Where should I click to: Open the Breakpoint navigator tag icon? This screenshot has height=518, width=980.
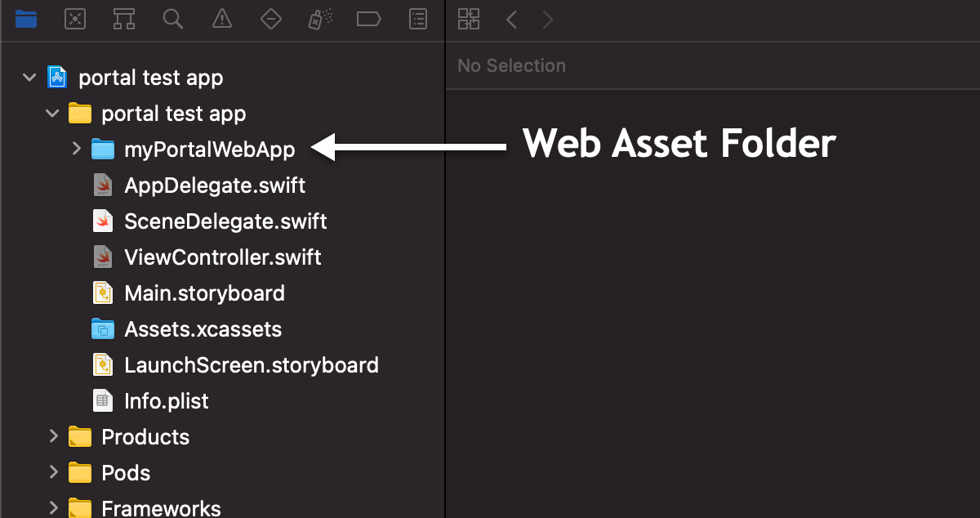tap(368, 19)
